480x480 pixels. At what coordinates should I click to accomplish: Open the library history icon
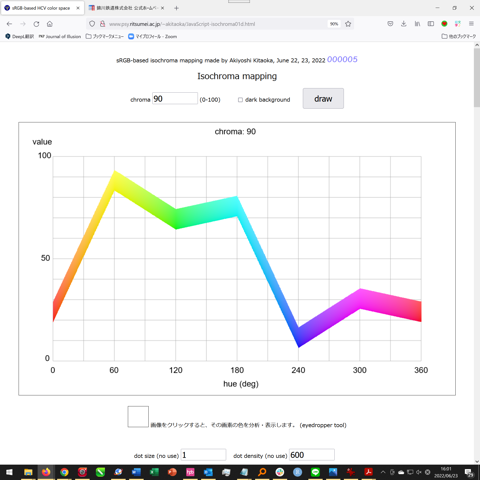pos(417,24)
